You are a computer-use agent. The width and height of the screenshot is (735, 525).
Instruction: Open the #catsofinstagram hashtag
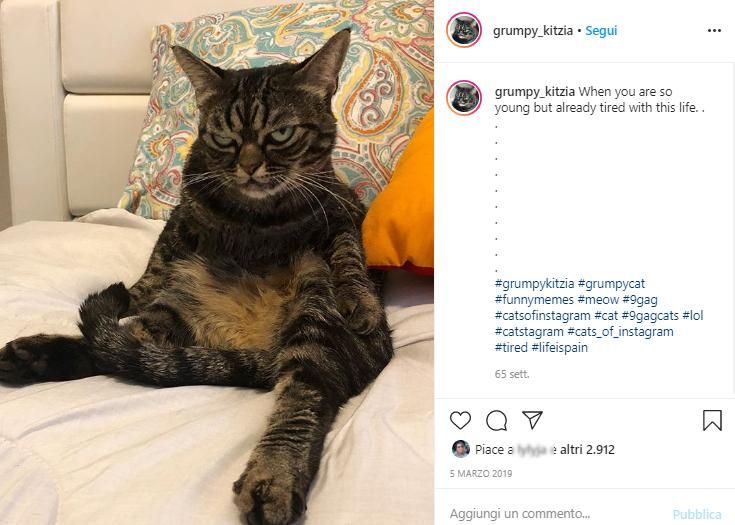coord(542,315)
